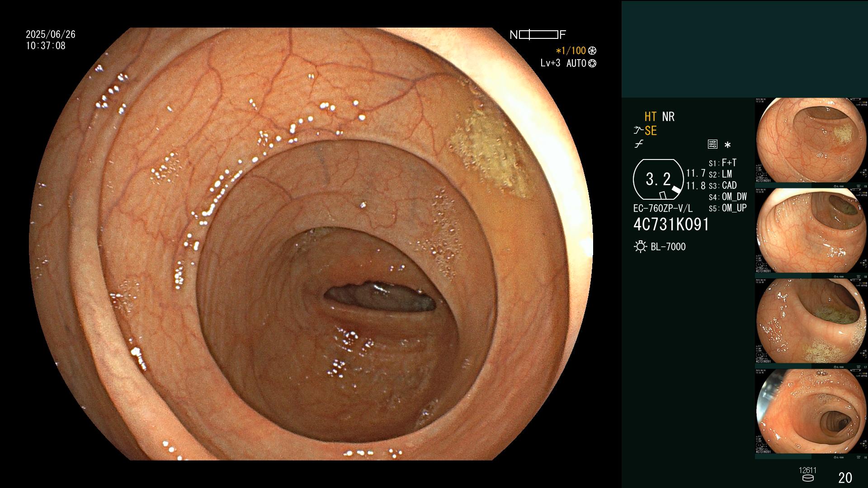Viewport: 868px width, 488px height.
Task: Click the storage disk icon under 12611
Action: click(808, 478)
